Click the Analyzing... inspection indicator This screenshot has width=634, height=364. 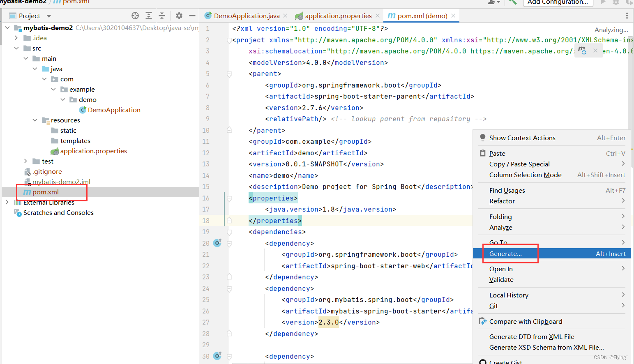point(611,30)
